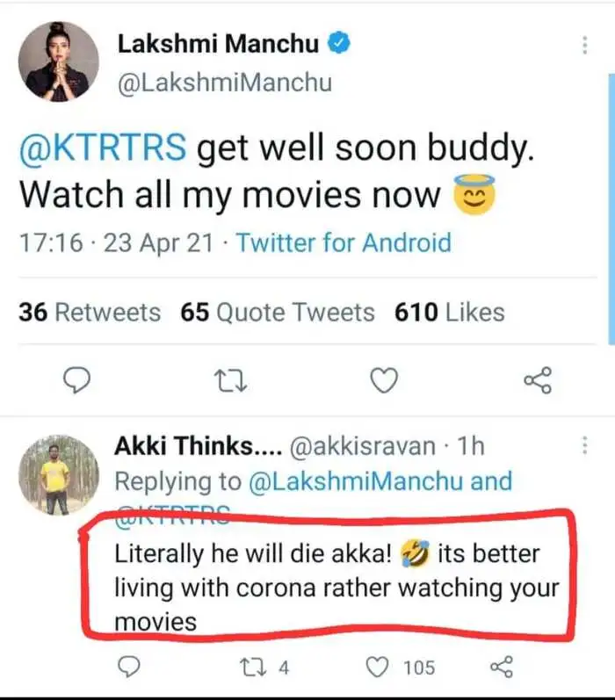Open more options for Akki's reply

[583, 447]
